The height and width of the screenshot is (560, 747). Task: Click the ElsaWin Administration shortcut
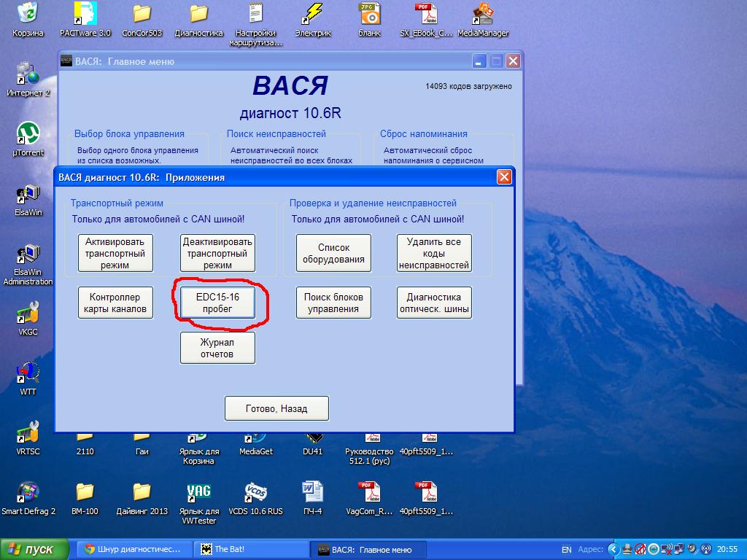coord(28,263)
